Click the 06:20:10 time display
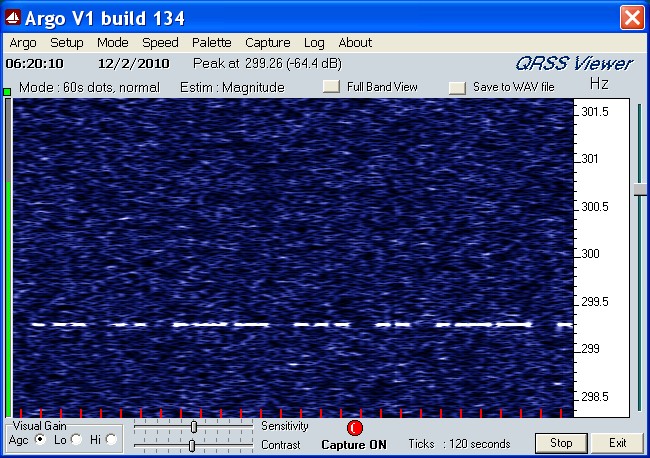Image resolution: width=650 pixels, height=458 pixels. (34, 64)
